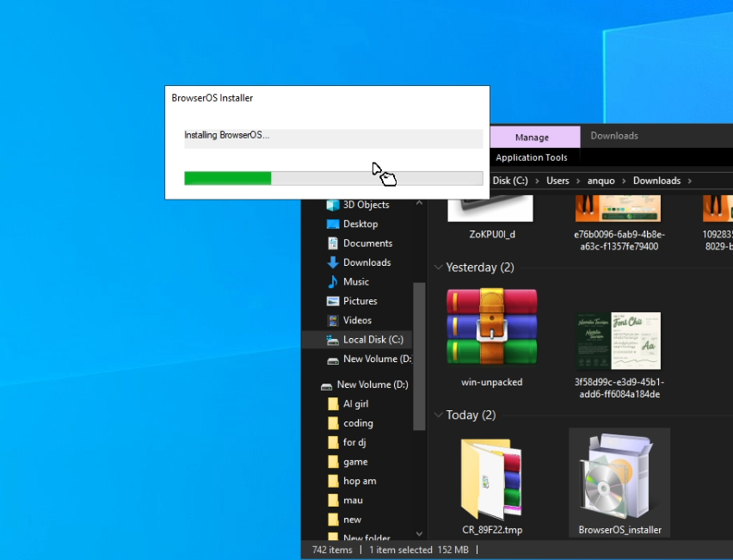Select the BrowserOS_installer disc icon

[x=616, y=476]
